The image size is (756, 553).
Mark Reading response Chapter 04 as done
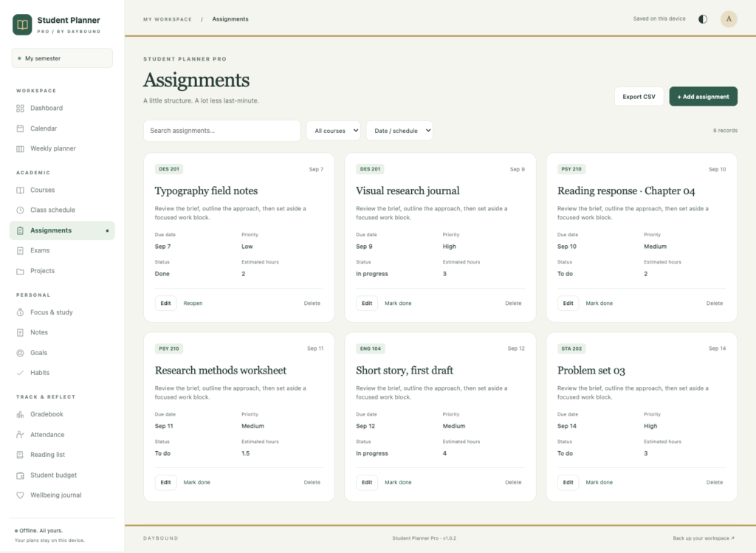(599, 303)
